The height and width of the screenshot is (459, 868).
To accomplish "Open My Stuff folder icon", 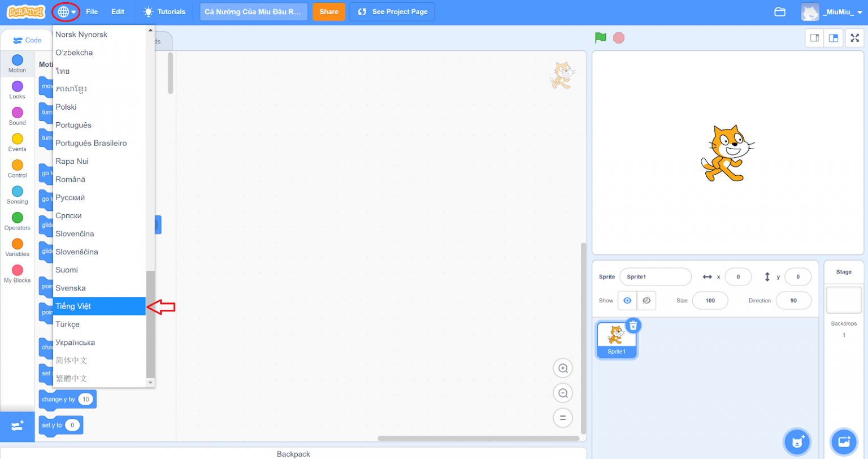I will pyautogui.click(x=780, y=12).
